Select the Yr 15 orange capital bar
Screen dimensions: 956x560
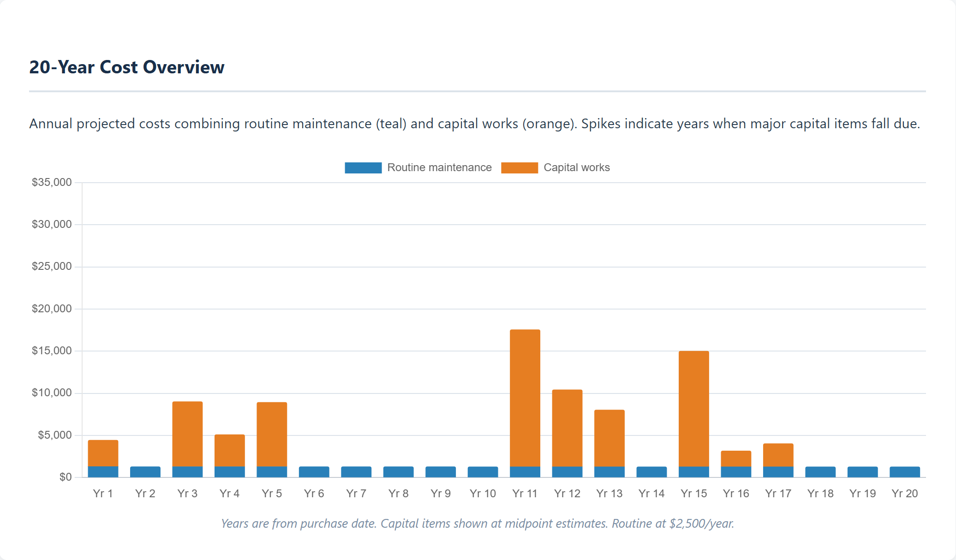(x=694, y=409)
